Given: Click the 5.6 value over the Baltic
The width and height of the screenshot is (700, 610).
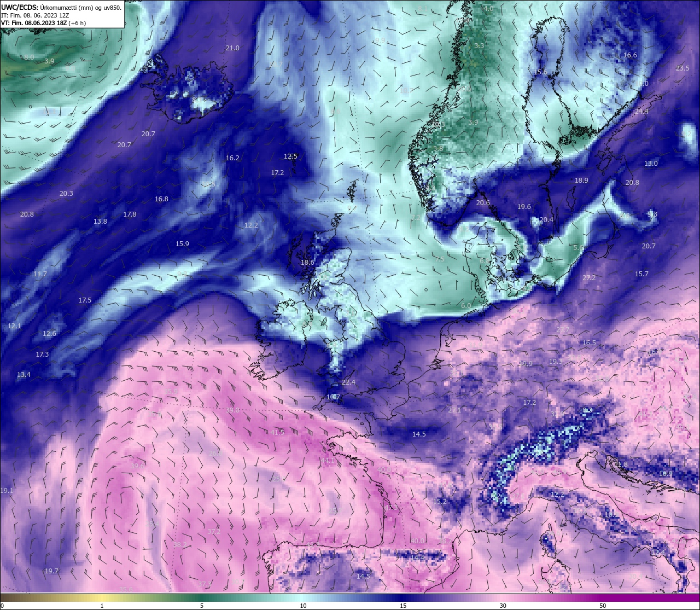Looking at the screenshot, I should click(x=578, y=248).
